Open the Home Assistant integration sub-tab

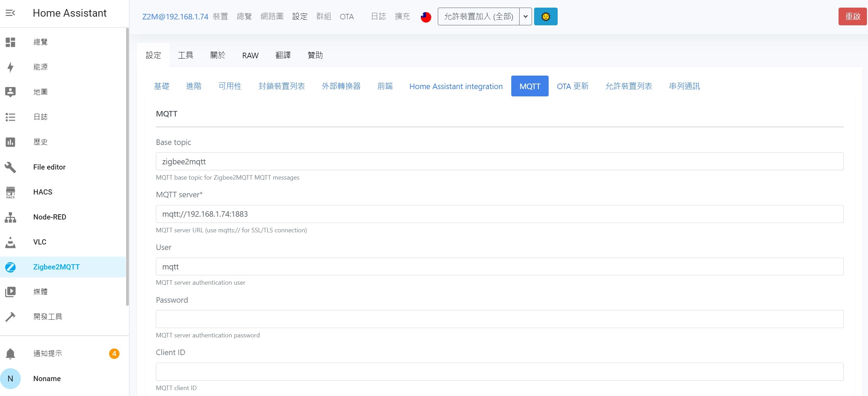click(456, 86)
